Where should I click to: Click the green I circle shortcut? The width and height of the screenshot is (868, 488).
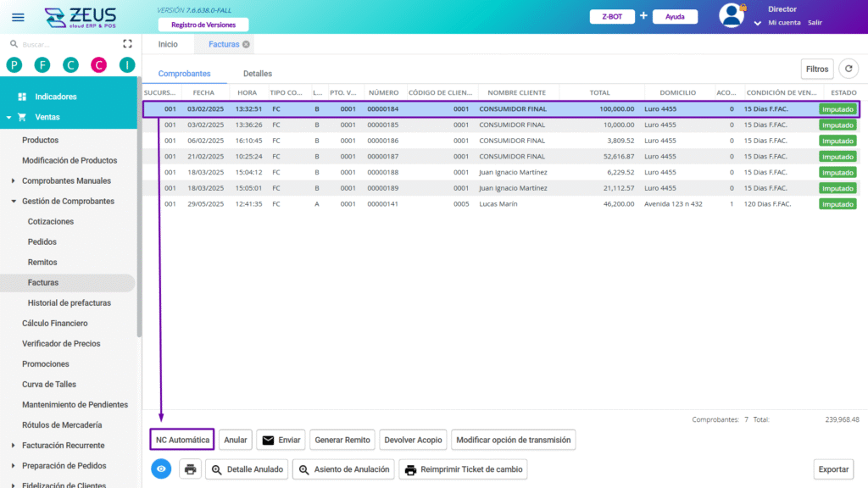tap(127, 65)
